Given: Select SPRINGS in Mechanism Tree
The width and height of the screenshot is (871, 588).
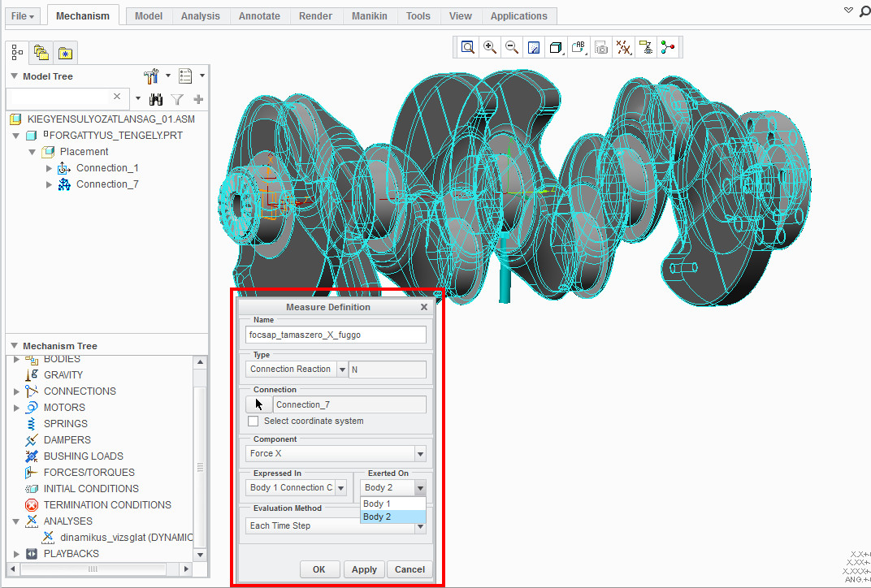Looking at the screenshot, I should click(66, 424).
